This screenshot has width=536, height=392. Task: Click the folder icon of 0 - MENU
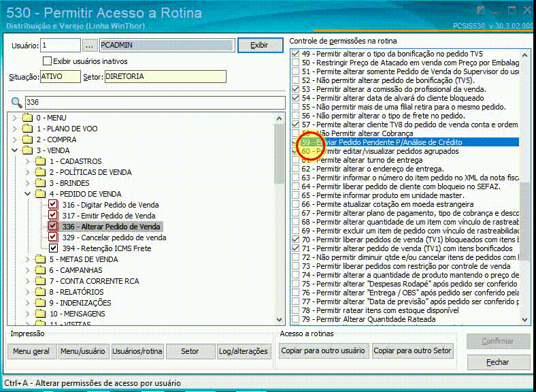(x=27, y=118)
